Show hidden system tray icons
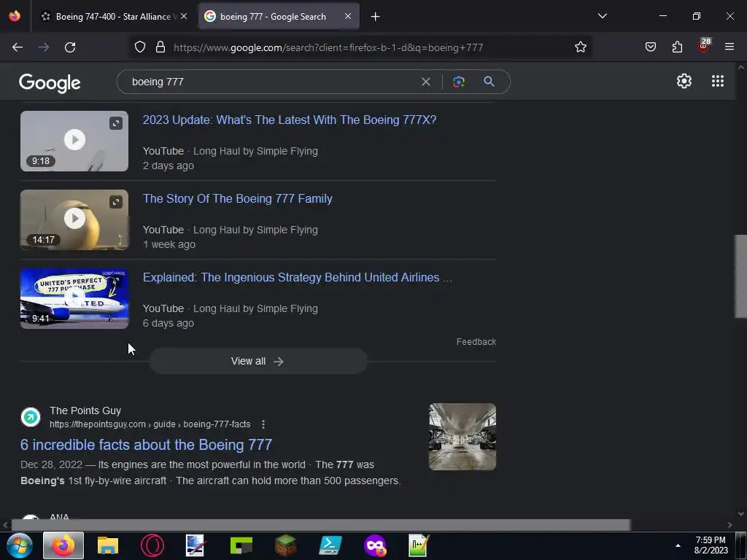 pyautogui.click(x=678, y=545)
